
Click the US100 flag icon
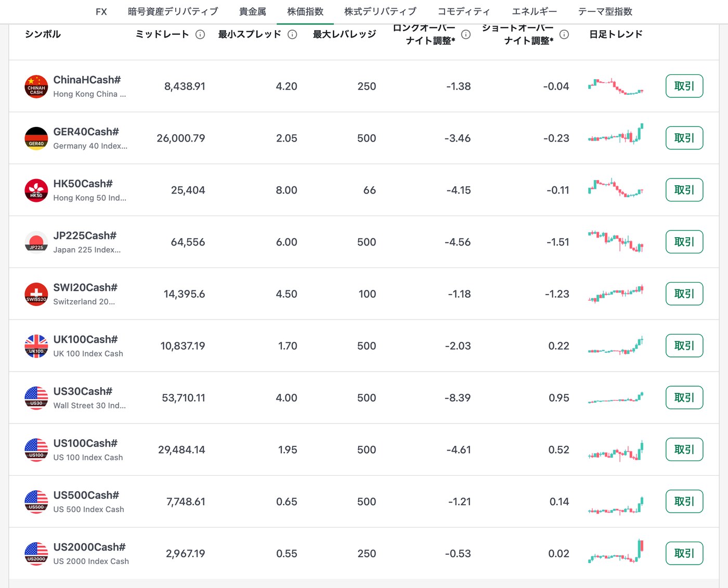click(x=36, y=450)
